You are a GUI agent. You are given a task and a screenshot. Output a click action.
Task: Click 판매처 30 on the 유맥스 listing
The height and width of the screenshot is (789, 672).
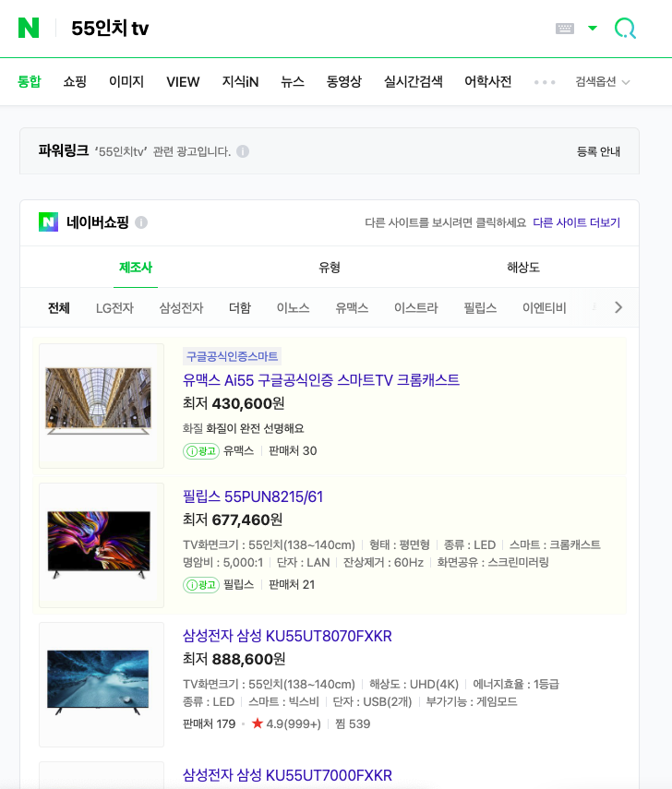293,451
